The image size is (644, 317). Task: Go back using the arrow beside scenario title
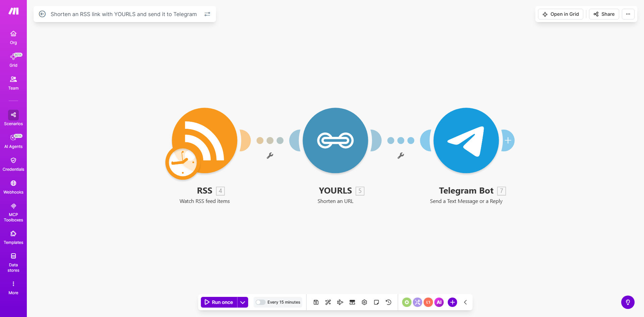point(42,14)
